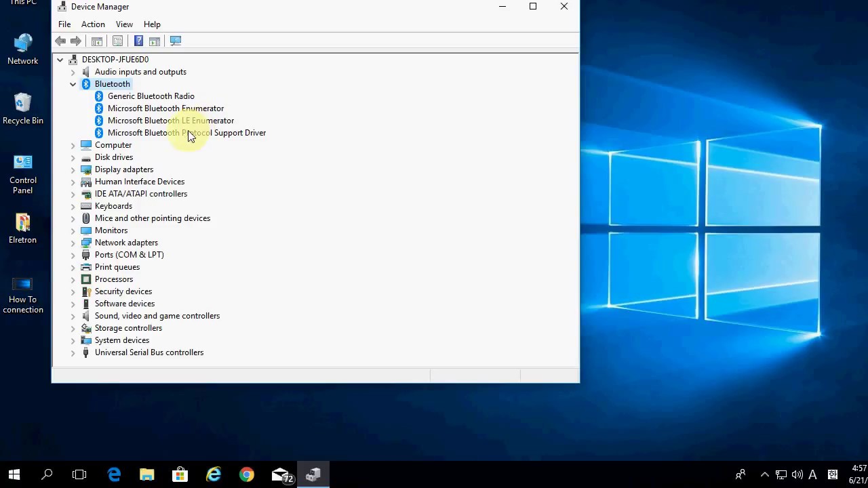Click the Universal Serial Bus controllers icon

tap(86, 352)
